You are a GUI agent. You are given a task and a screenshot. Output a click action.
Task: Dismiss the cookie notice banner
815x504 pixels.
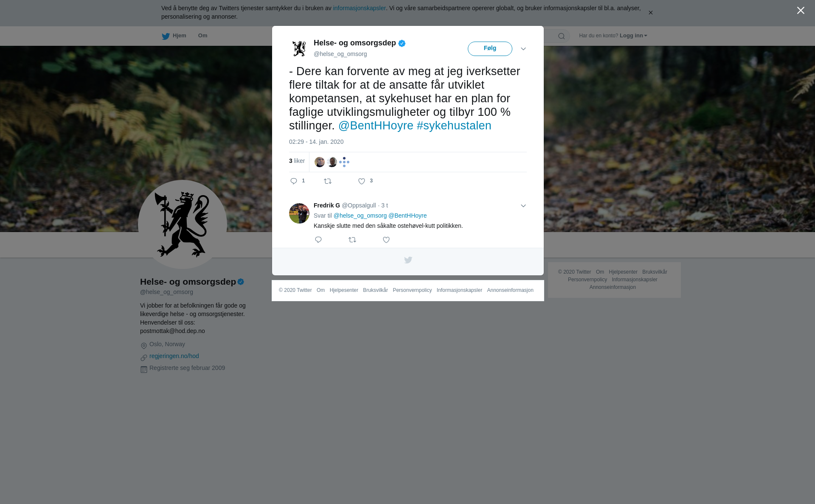click(650, 13)
